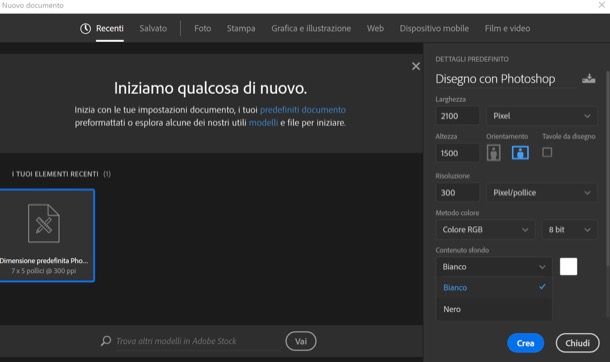Screen dimensions: 610x362
Task: Enable Tavole da disegno checkbox
Action: point(547,152)
